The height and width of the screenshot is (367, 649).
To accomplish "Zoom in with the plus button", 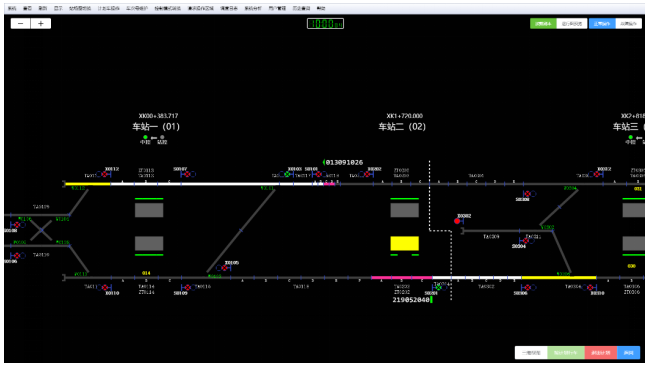I will point(41,24).
